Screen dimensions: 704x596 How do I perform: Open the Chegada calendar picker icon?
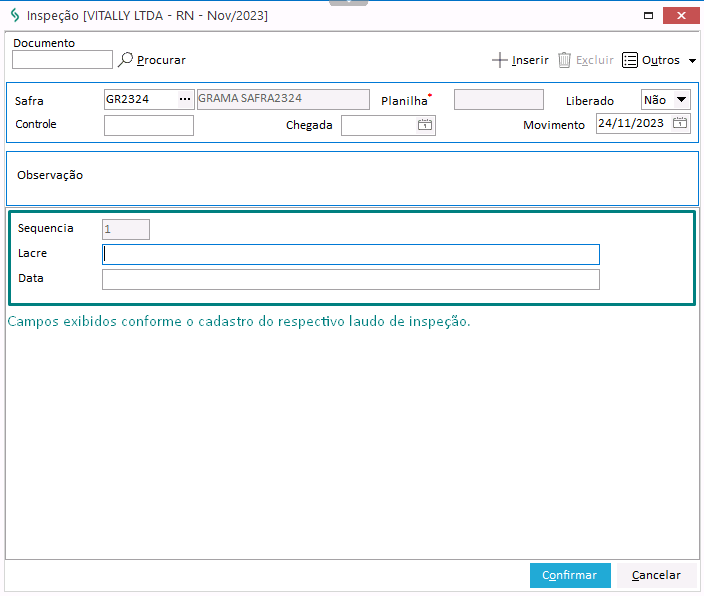tap(425, 125)
